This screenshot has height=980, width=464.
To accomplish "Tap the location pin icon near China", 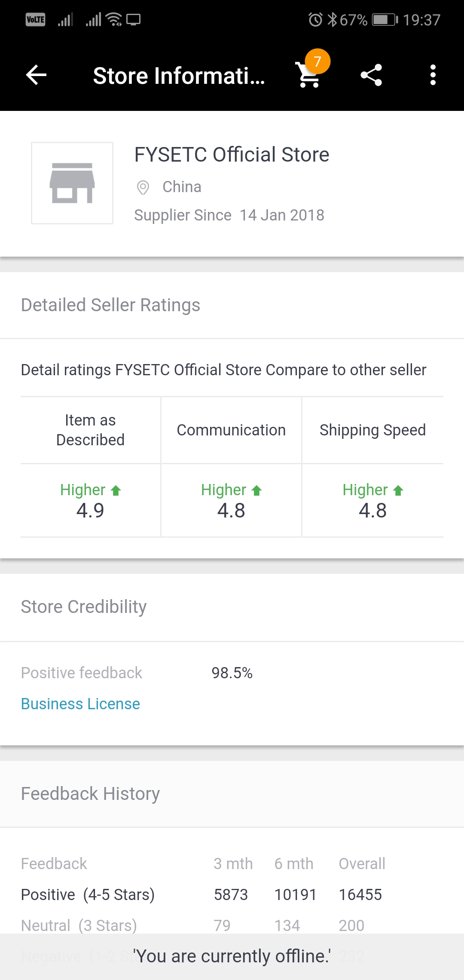I will 143,187.
